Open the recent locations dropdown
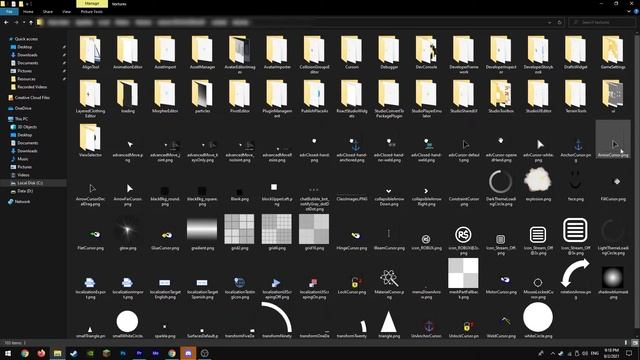The image size is (640, 360). click(24, 22)
